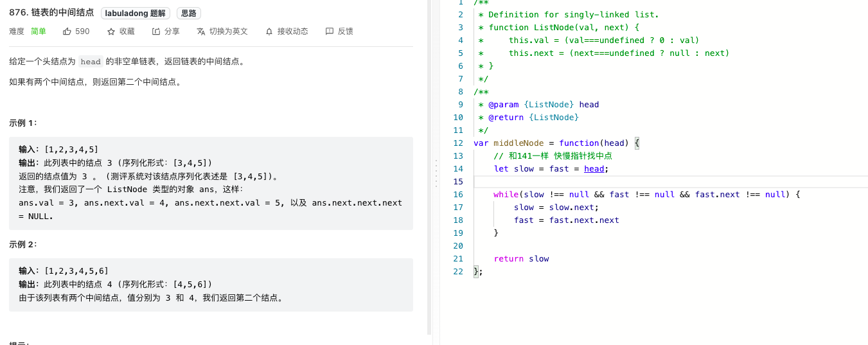Click the 简单 difficulty label
Viewport: 868px width, 345px height.
(x=39, y=31)
